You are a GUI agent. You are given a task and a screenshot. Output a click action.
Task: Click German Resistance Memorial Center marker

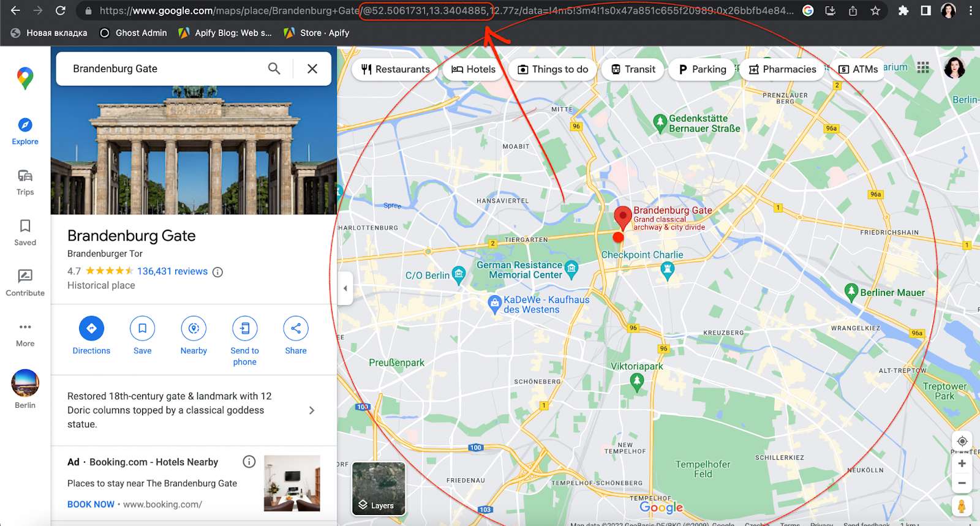(x=571, y=268)
